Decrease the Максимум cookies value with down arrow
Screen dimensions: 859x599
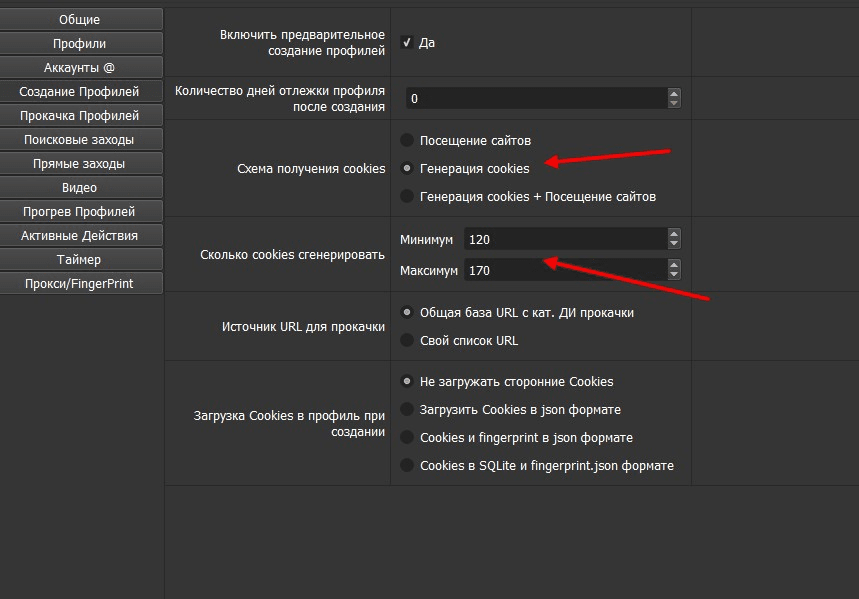click(x=674, y=275)
